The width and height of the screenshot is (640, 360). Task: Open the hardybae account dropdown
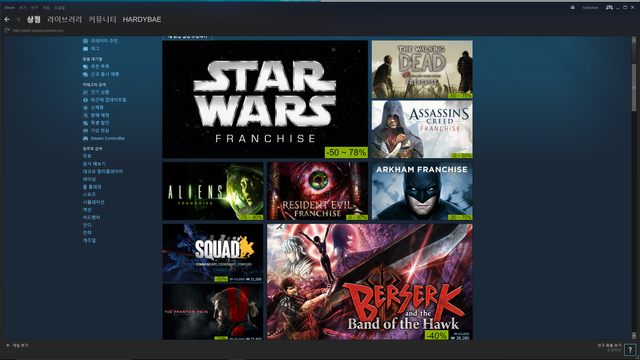(x=590, y=7)
